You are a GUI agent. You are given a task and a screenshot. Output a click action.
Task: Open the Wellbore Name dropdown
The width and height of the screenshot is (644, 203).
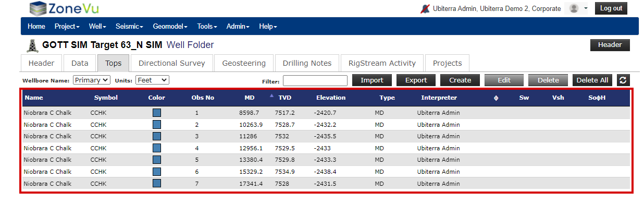92,80
